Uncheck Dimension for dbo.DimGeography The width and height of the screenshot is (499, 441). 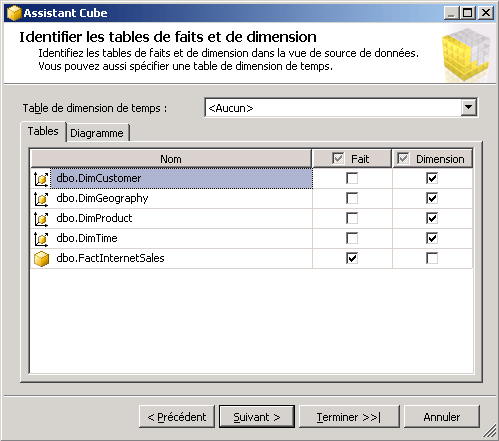tap(432, 198)
